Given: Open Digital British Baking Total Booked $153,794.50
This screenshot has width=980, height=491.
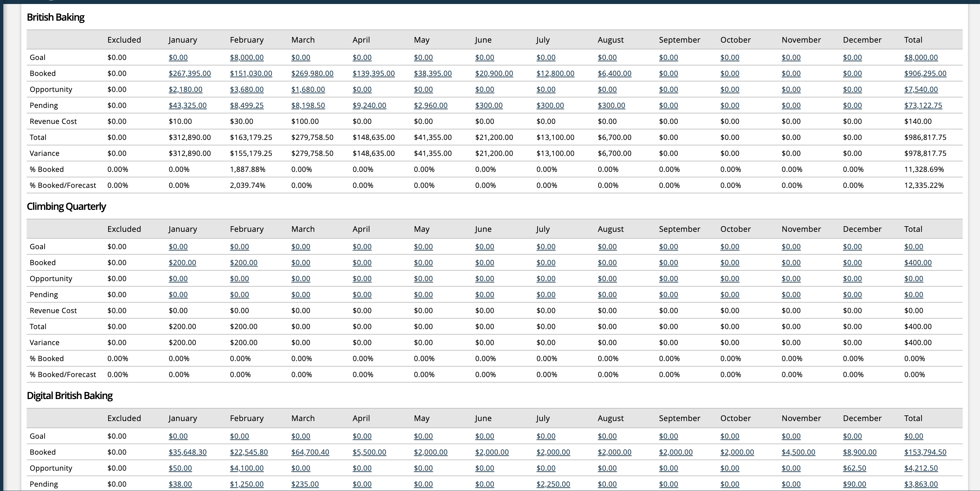Looking at the screenshot, I should point(926,453).
